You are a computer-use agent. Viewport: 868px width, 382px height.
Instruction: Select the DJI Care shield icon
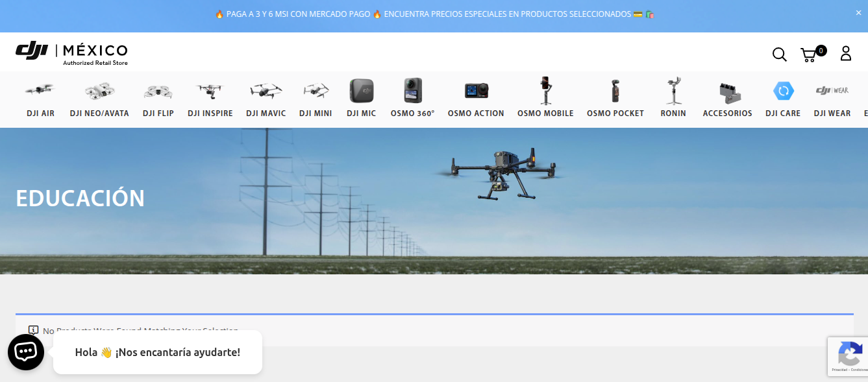pos(783,91)
